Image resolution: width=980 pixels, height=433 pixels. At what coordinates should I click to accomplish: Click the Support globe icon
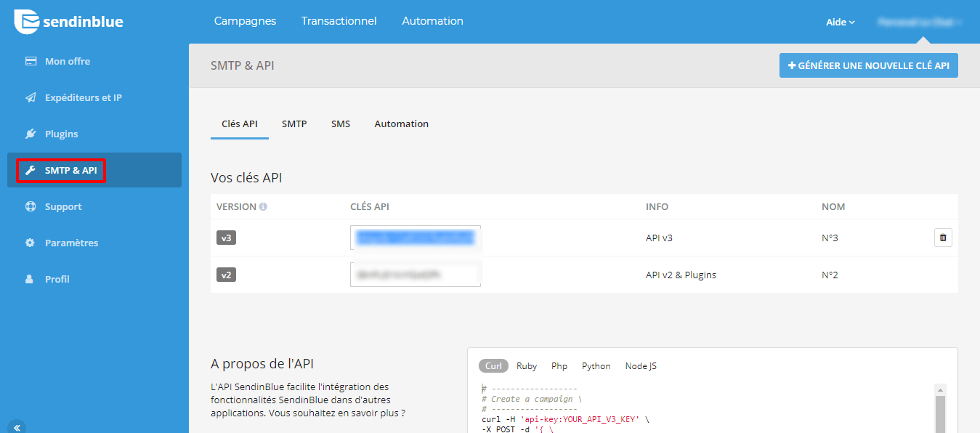coord(31,206)
